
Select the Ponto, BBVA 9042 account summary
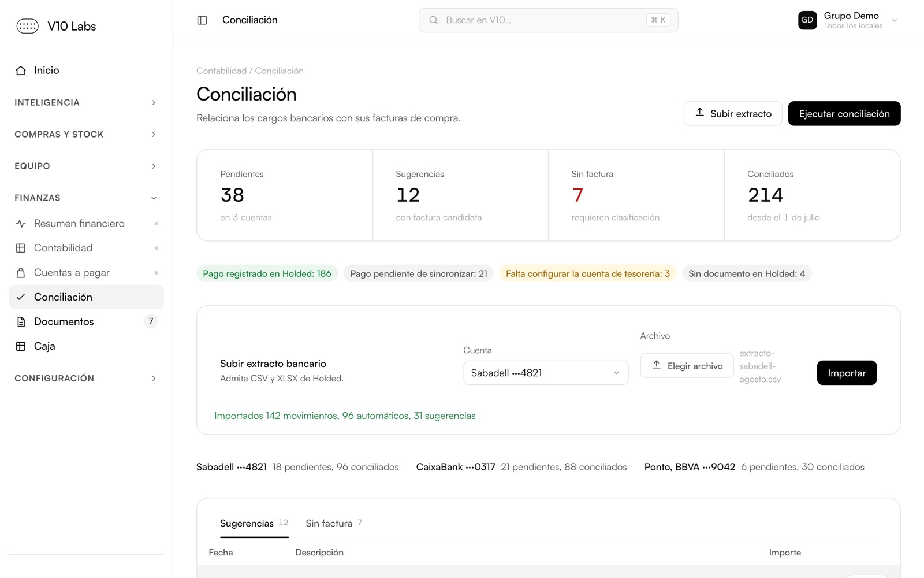[754, 467]
